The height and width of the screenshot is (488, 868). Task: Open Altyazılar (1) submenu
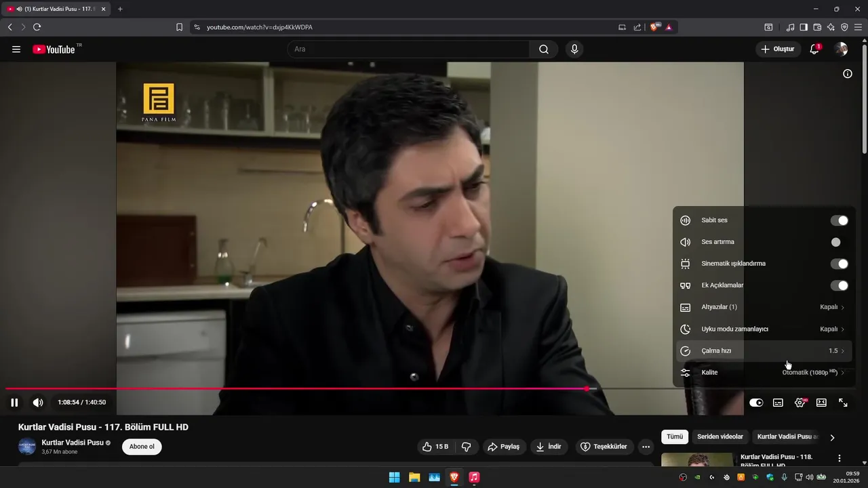[x=764, y=307]
